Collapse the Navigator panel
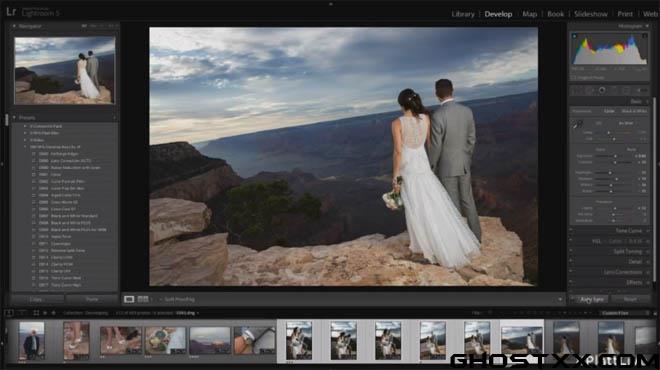This screenshot has width=660, height=370. [x=14, y=26]
